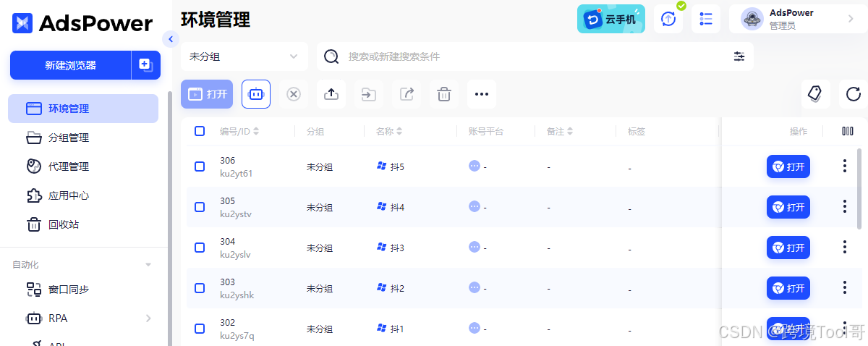Click the tag management icon
Viewport: 868px width, 346px height.
click(x=816, y=94)
